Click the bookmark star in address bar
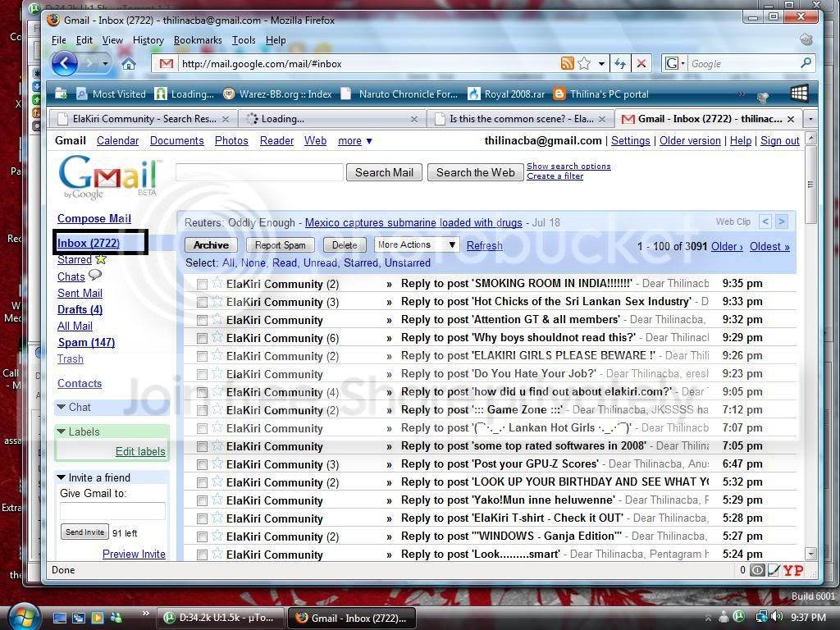The height and width of the screenshot is (630, 840). click(584, 64)
